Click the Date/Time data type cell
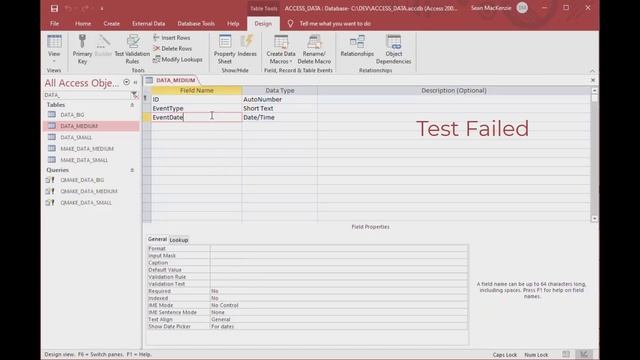 pyautogui.click(x=280, y=117)
